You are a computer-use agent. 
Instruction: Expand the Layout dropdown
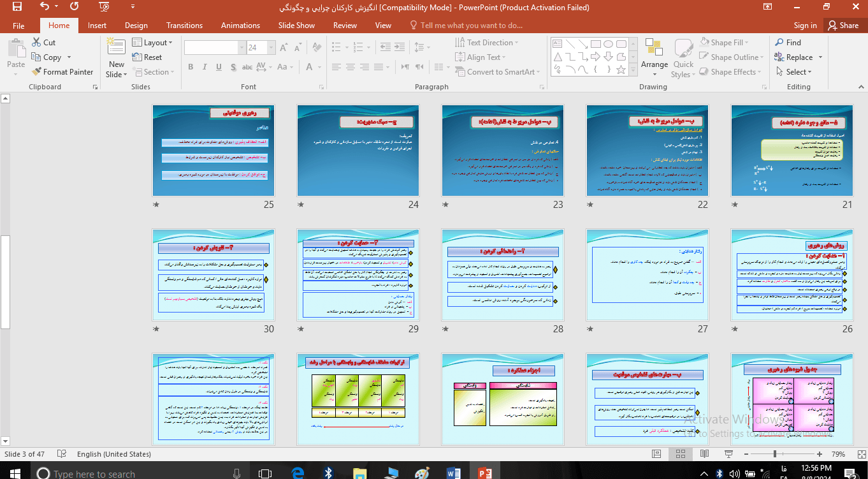click(153, 43)
